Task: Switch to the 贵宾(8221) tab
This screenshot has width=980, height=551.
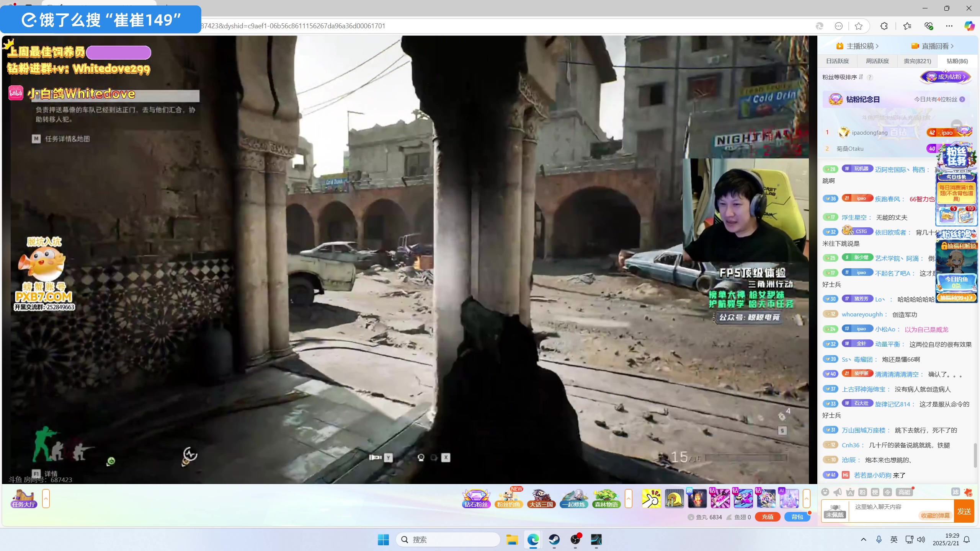Action: click(x=917, y=61)
